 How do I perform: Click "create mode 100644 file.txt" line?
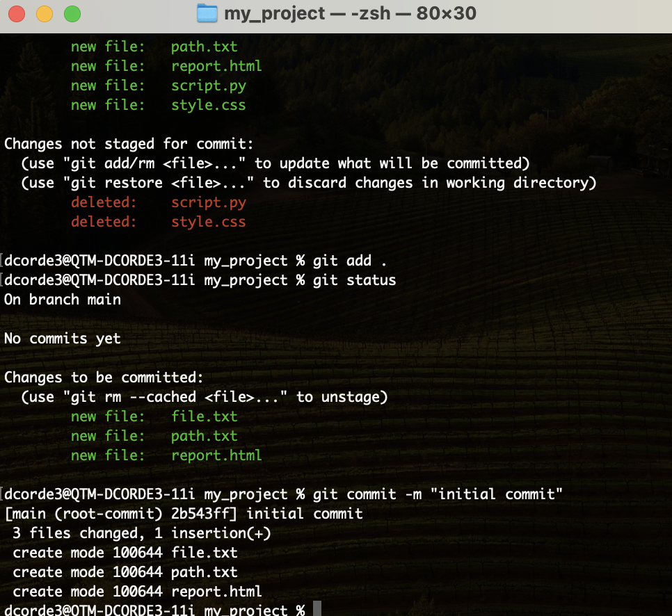tap(125, 553)
